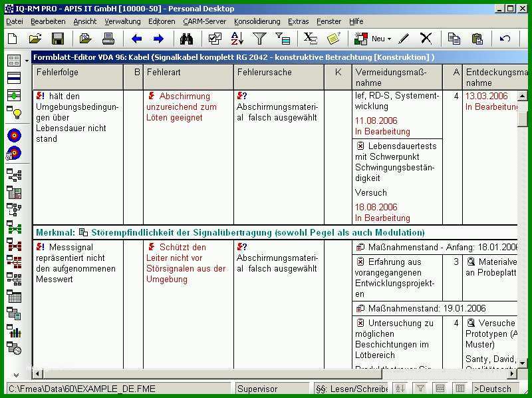Click the Vermeidungsmaßnahme column header
Image resolution: width=532 pixels, height=398 pixels.
(x=397, y=77)
